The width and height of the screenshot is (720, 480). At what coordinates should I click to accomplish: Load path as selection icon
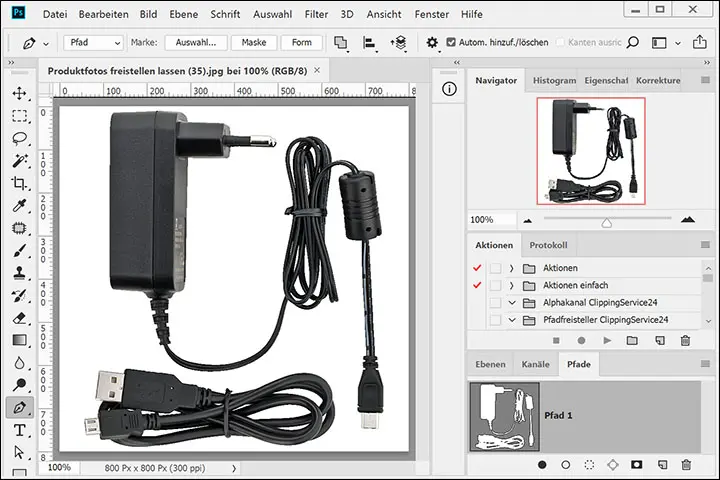coord(590,465)
